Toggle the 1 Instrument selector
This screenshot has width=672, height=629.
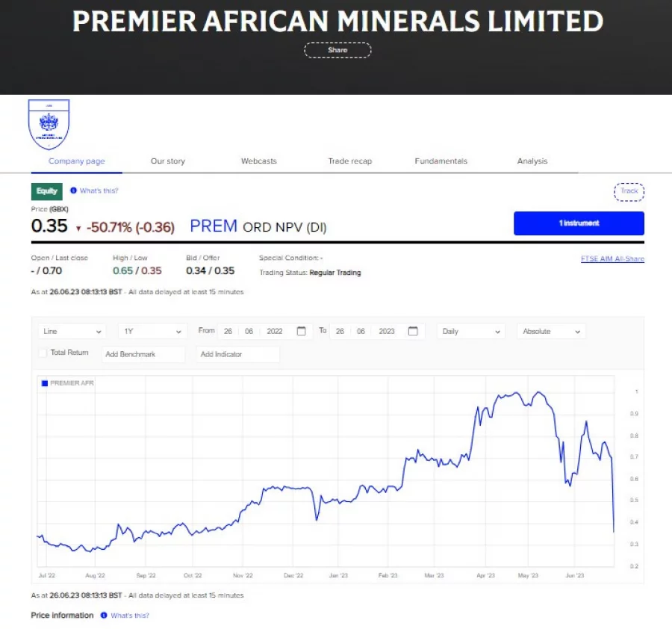[x=579, y=223]
